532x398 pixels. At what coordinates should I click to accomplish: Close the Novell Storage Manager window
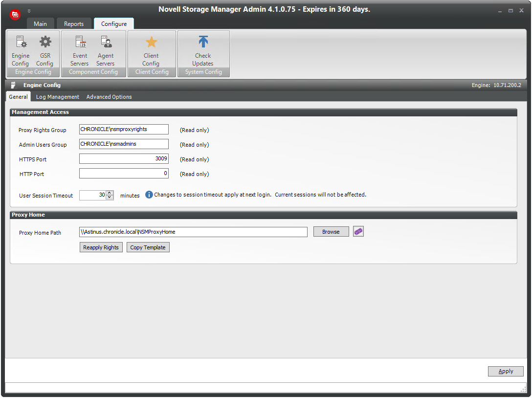(521, 11)
